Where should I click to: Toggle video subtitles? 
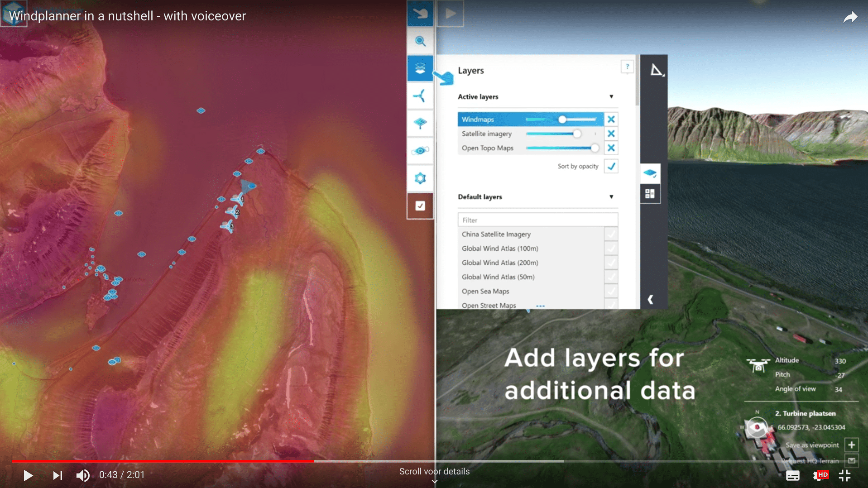pyautogui.click(x=792, y=476)
